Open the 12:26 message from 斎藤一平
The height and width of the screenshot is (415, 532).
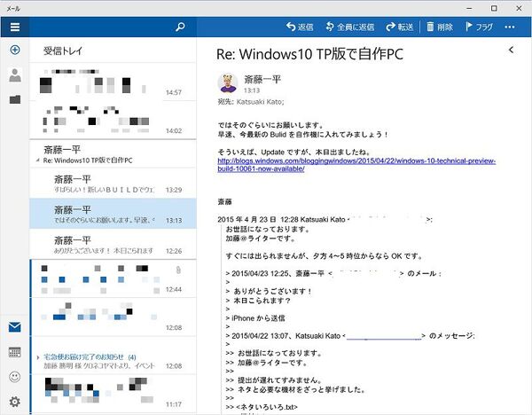(113, 245)
